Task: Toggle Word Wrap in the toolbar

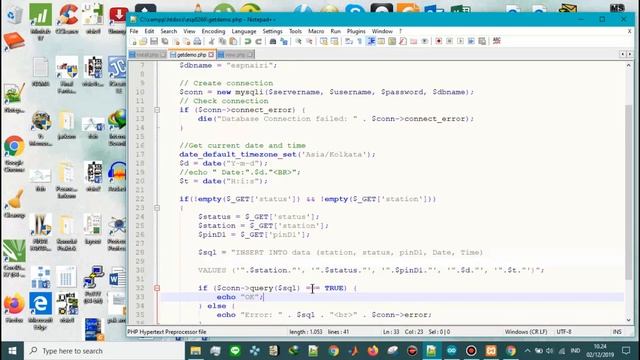Action: coord(349,41)
